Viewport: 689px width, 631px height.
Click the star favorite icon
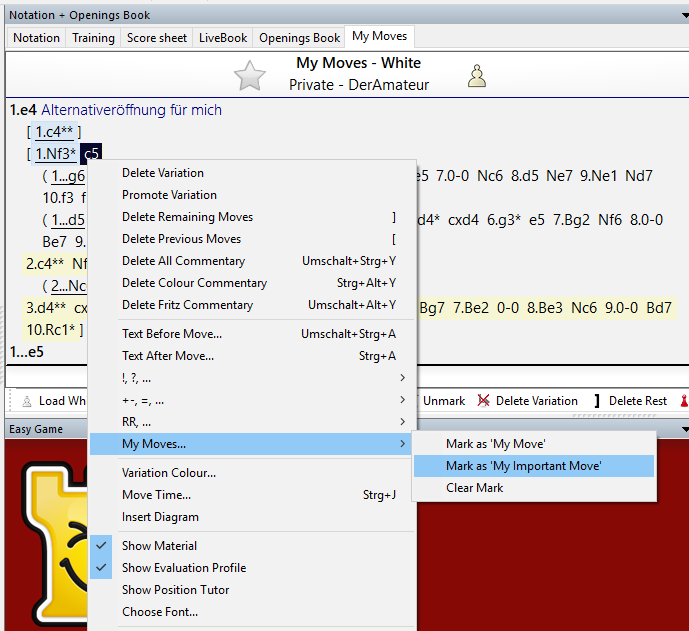pos(249,75)
